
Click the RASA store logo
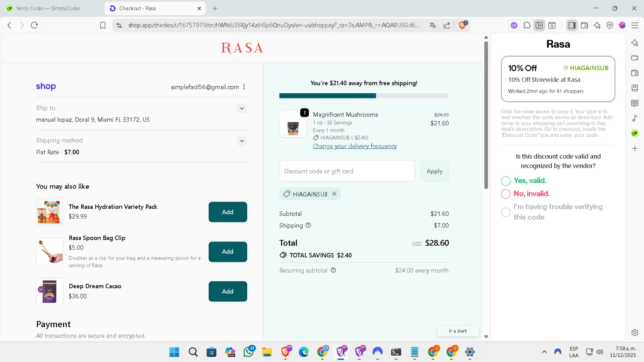point(242,48)
